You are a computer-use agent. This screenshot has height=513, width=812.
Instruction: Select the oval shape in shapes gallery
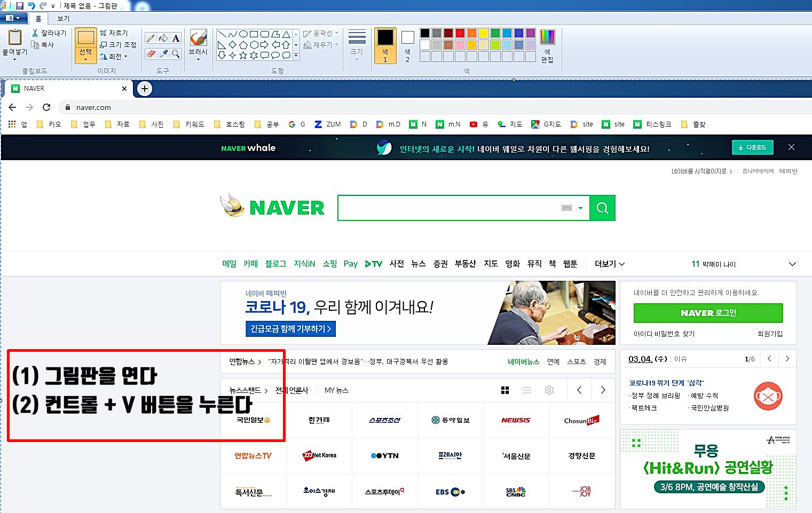click(x=243, y=34)
